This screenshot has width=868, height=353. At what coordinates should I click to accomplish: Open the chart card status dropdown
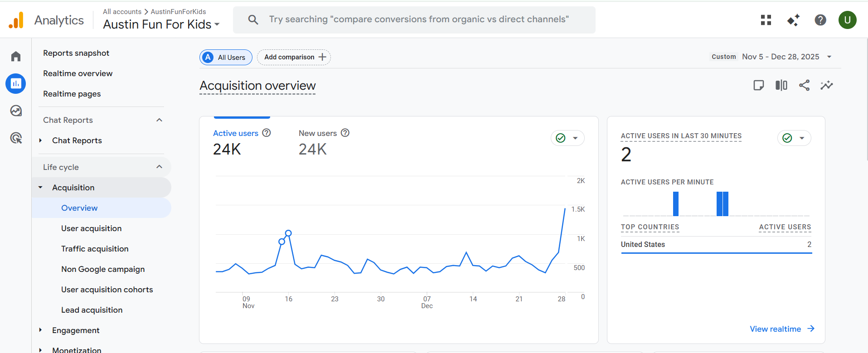coord(567,138)
